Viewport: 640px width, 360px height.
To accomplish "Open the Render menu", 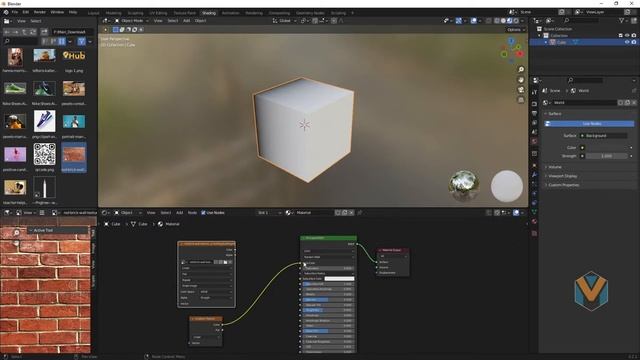I will [40, 12].
